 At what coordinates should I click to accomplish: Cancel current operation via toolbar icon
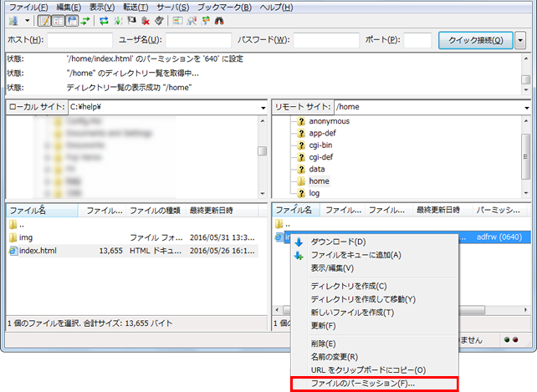pyautogui.click(x=133, y=19)
